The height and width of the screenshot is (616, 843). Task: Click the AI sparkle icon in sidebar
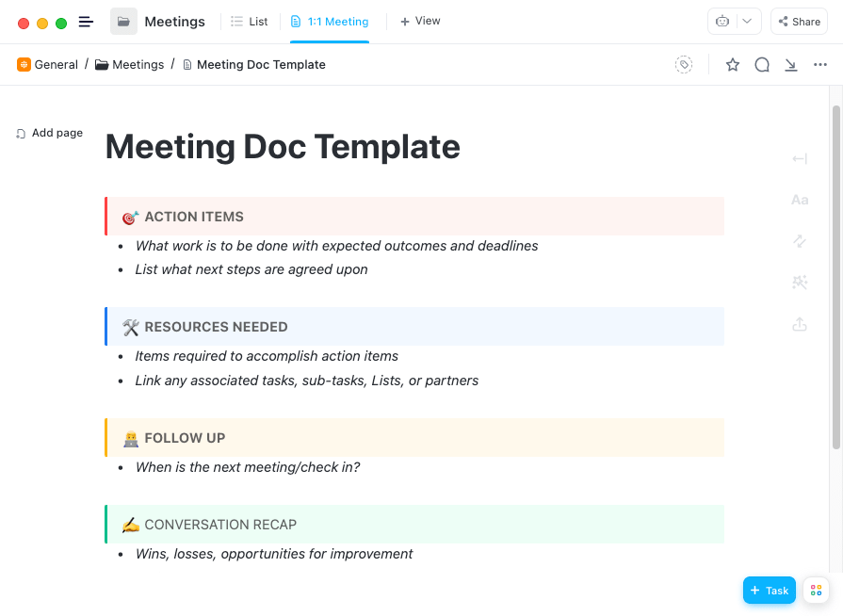pyautogui.click(x=800, y=282)
